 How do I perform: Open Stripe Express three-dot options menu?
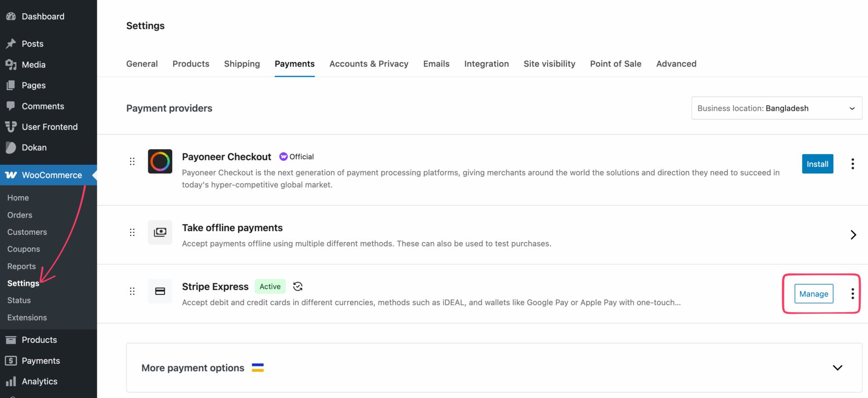pos(853,294)
